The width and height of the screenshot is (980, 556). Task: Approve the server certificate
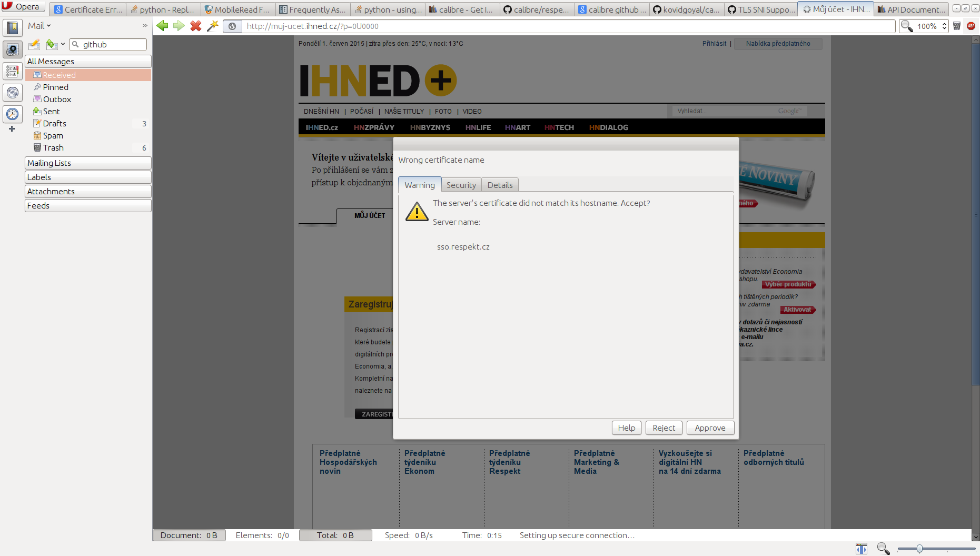click(710, 428)
